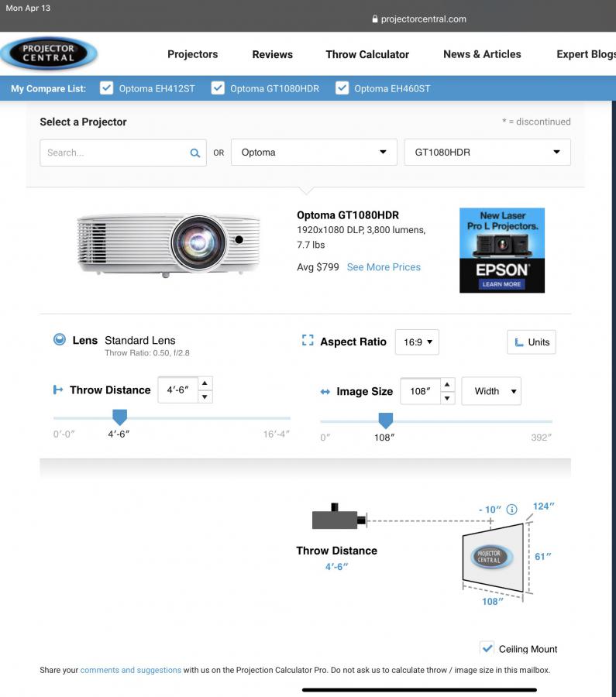
Task: Click Epson Learn More ad button
Action: tap(501, 284)
